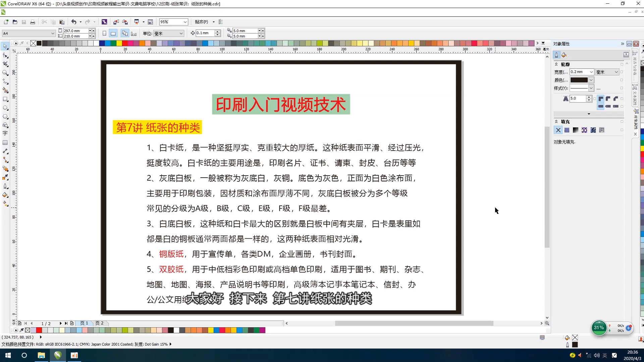Select the Eyedropper tool in the toolbox
The height and width of the screenshot is (362, 644).
(5, 177)
